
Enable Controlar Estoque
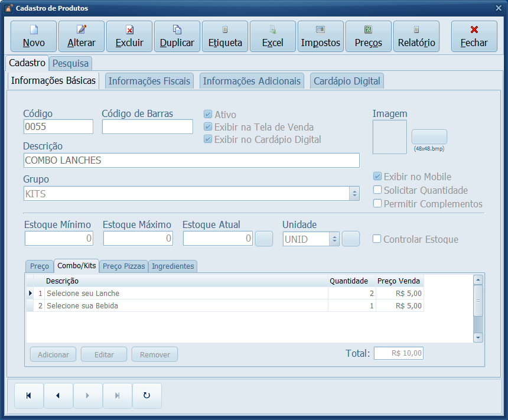(x=376, y=239)
